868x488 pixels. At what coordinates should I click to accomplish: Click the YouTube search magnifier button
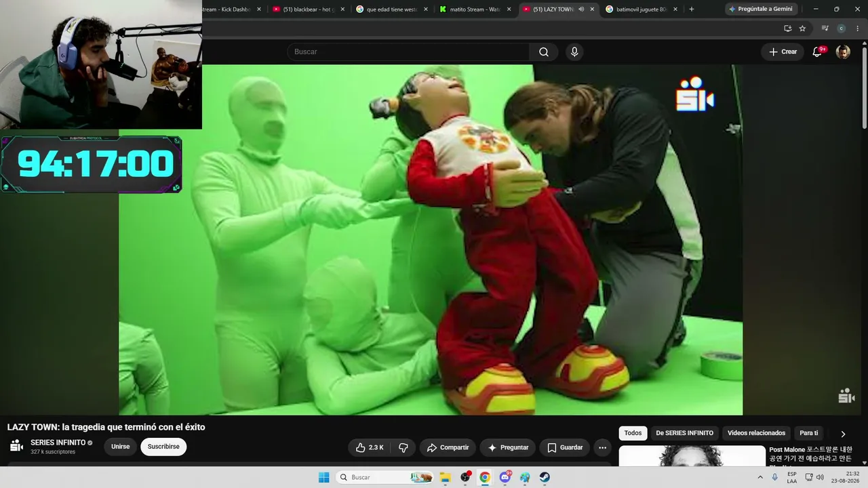point(544,52)
